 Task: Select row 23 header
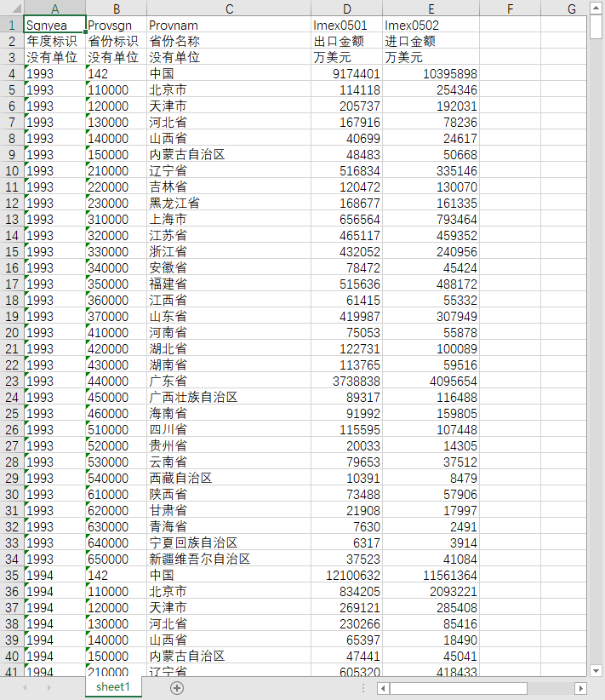coord(12,382)
